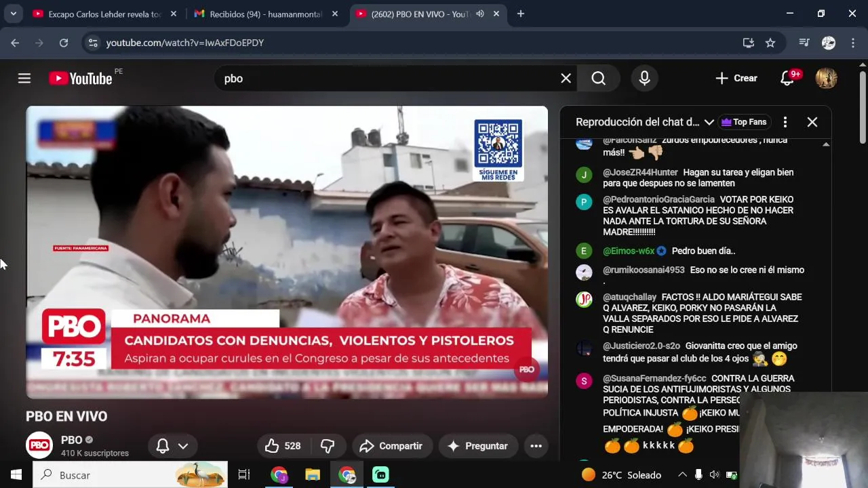Image resolution: width=868 pixels, height=488 pixels.
Task: Close the chat replay panel
Action: pyautogui.click(x=812, y=122)
